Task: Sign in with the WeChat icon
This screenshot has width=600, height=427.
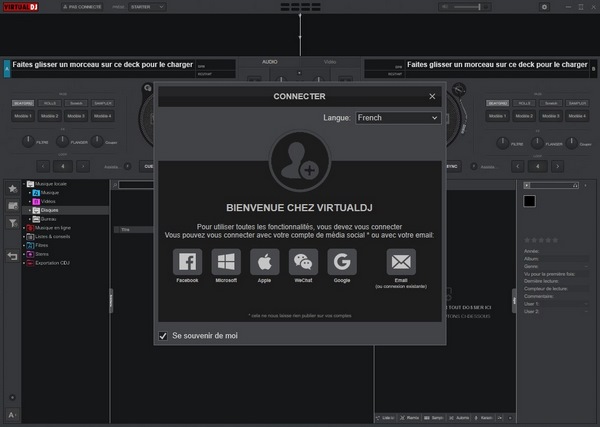Action: [303, 262]
